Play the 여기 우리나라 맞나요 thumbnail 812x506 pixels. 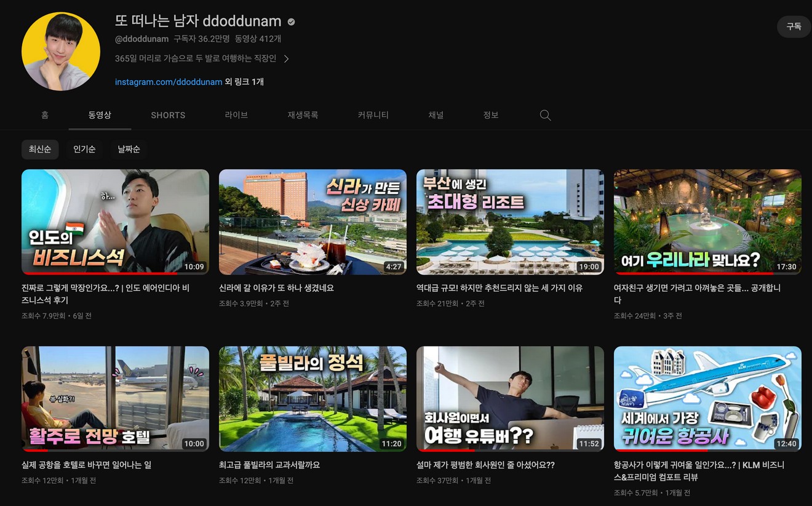click(707, 222)
